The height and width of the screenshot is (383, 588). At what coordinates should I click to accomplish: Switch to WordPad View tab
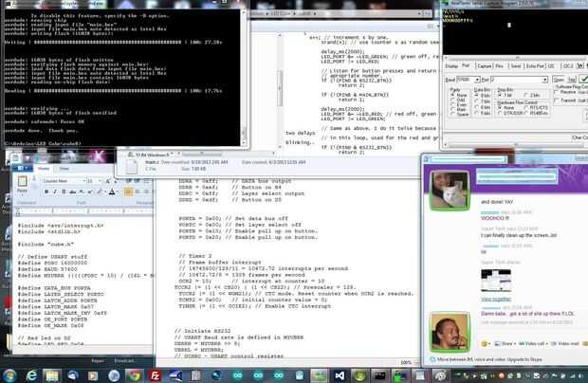coord(64,168)
